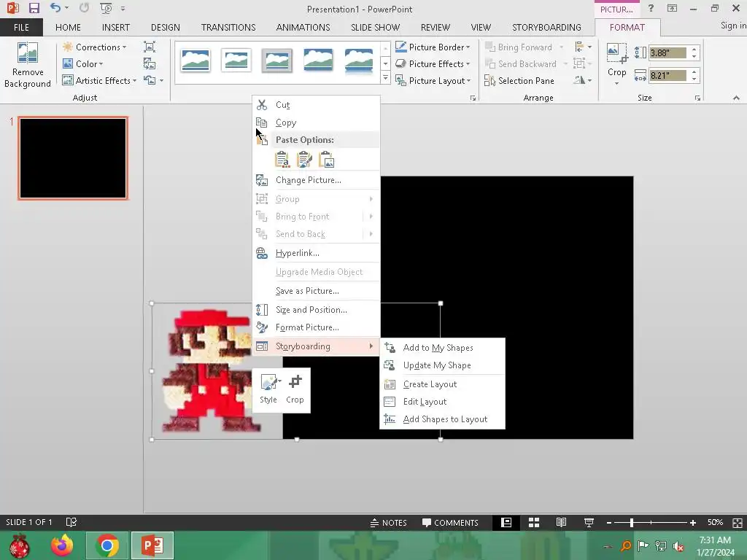Open Artistic Effects dropdown

(x=99, y=80)
